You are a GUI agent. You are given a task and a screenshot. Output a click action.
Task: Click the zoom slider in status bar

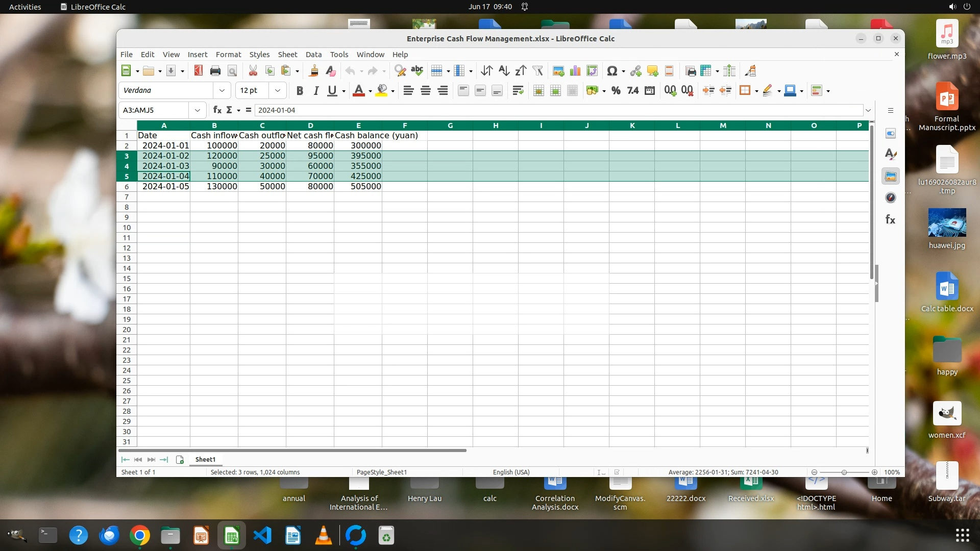(844, 472)
